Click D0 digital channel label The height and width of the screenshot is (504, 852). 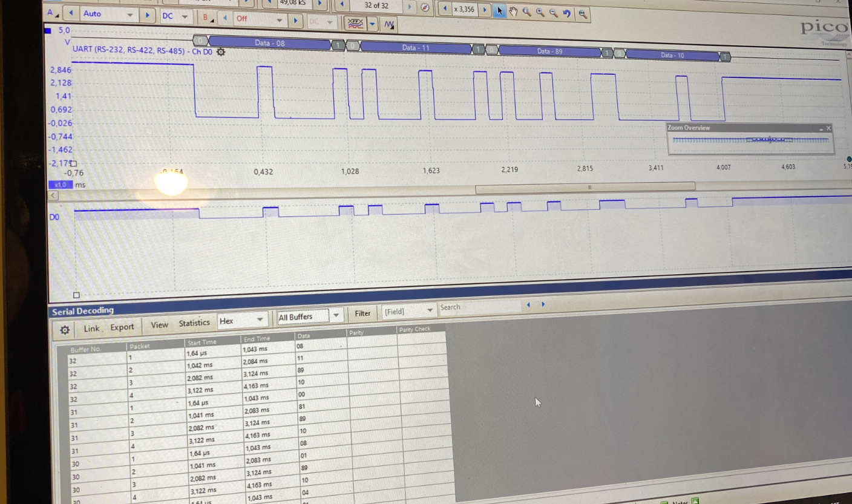click(54, 217)
